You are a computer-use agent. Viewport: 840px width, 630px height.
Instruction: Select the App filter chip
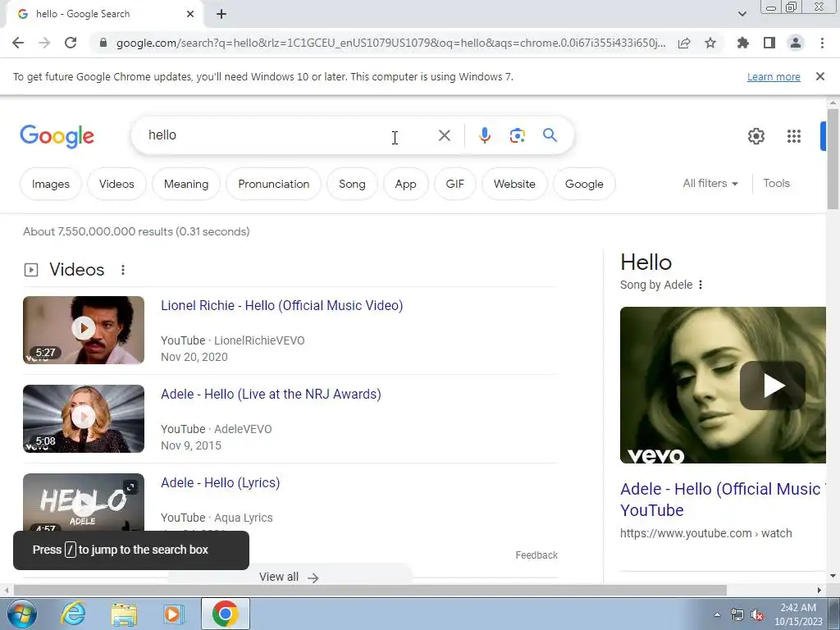tap(405, 184)
